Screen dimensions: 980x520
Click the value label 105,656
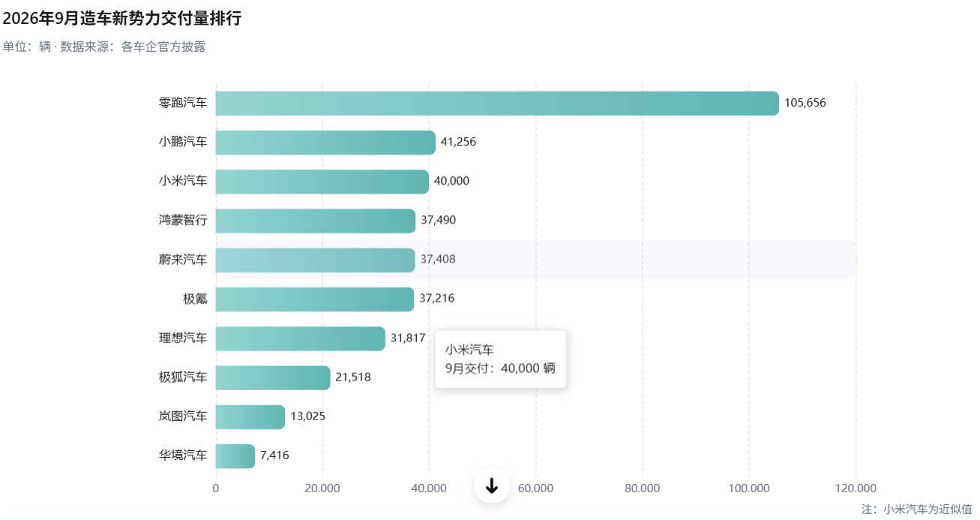pyautogui.click(x=805, y=103)
